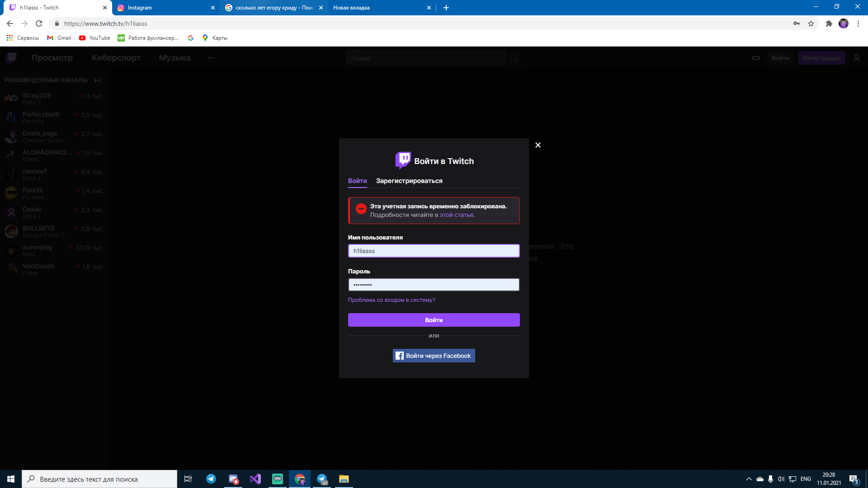Open a new browser tab
This screenshot has height=488, width=868.
[446, 8]
